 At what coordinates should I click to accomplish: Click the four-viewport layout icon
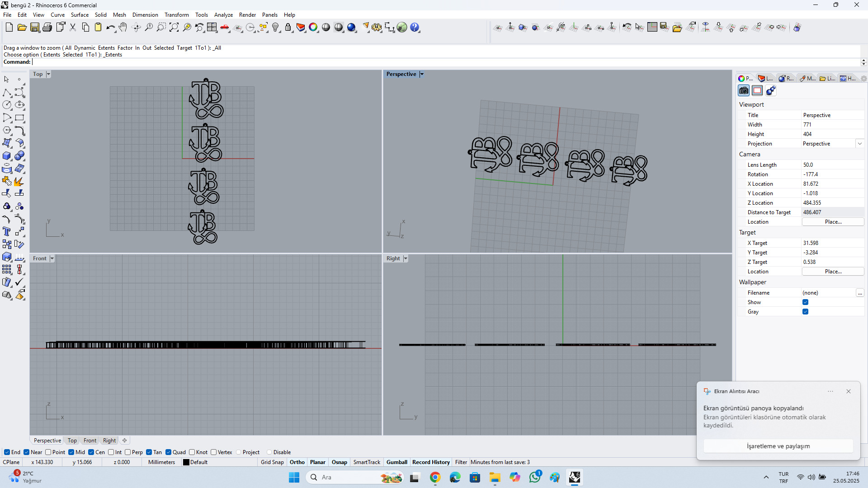(x=212, y=28)
